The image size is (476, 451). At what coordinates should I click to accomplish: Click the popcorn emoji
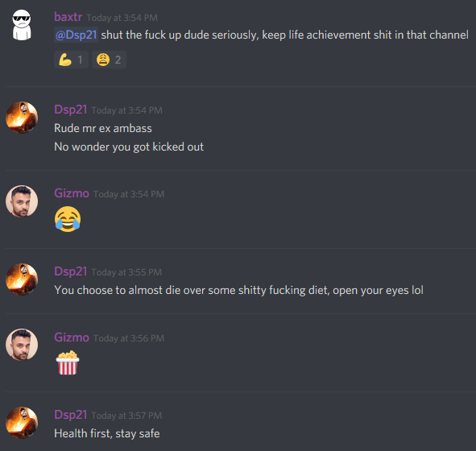click(68, 362)
